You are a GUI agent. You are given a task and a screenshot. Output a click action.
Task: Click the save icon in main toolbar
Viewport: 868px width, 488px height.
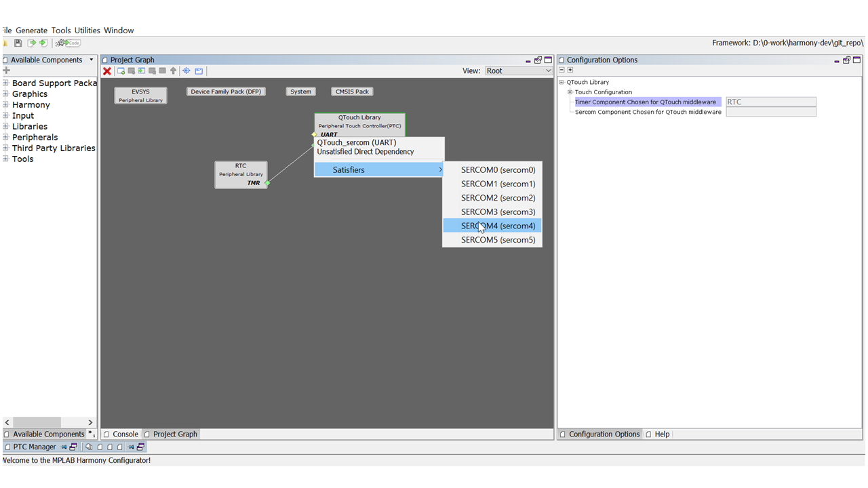pos(18,43)
